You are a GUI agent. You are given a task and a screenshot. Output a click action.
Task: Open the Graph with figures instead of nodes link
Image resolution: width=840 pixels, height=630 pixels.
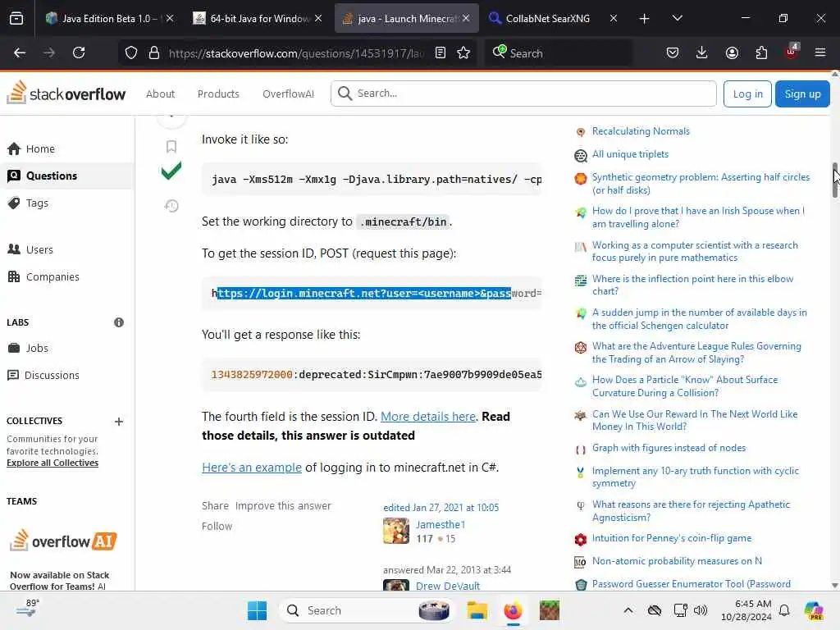(x=669, y=448)
